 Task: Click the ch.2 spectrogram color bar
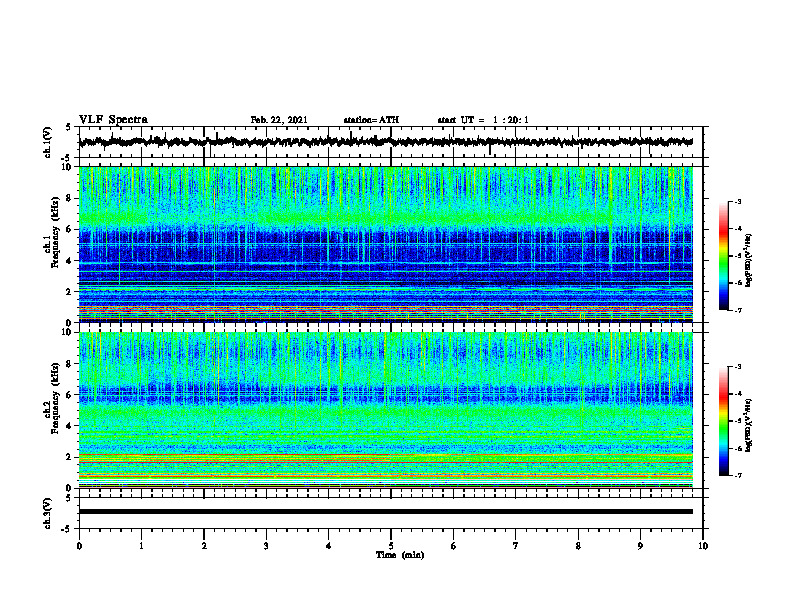point(723,421)
